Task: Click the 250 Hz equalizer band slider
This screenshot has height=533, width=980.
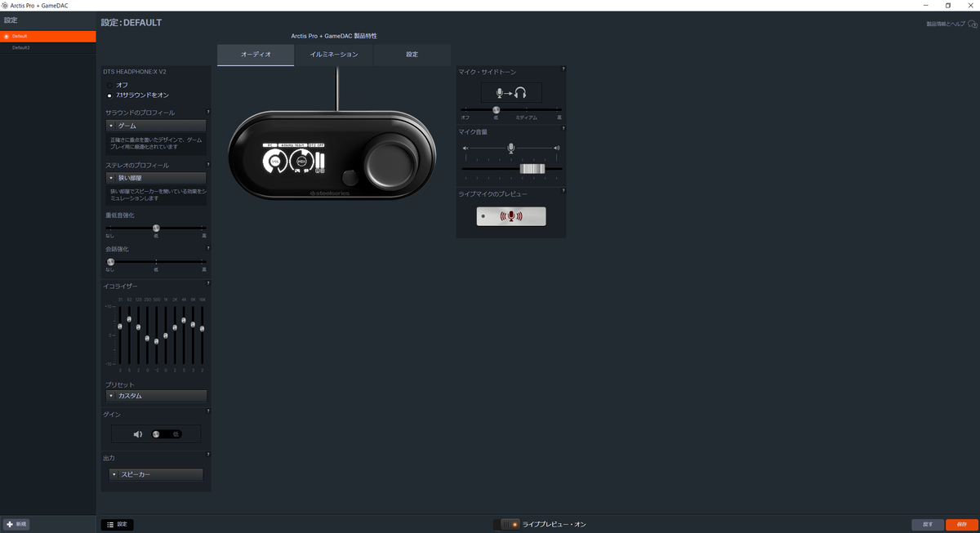Action: pyautogui.click(x=147, y=337)
